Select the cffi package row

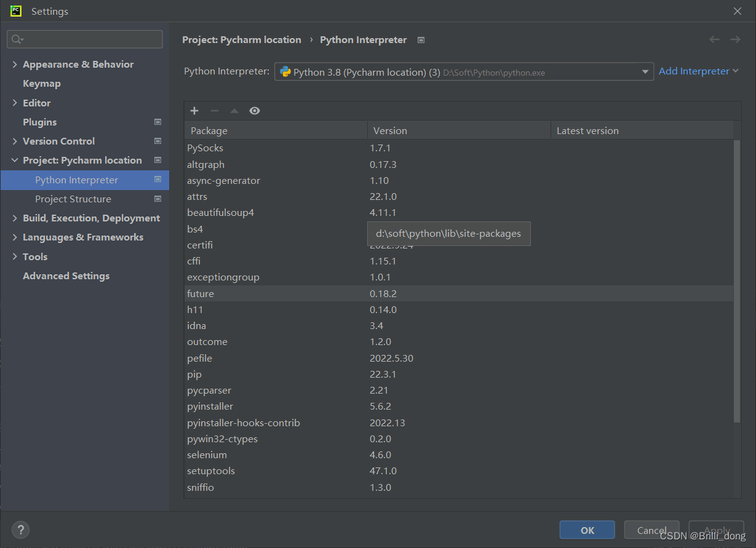click(459, 261)
